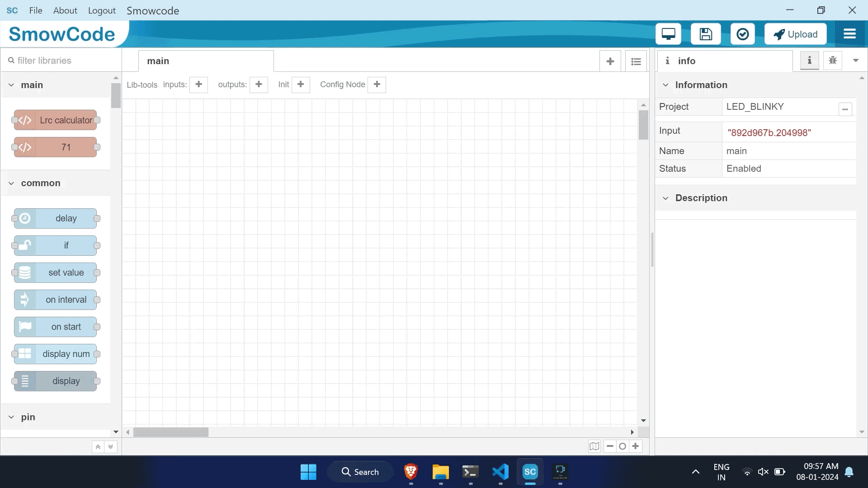Click the Upload button
Image resolution: width=868 pixels, height=488 pixels.
(x=795, y=34)
